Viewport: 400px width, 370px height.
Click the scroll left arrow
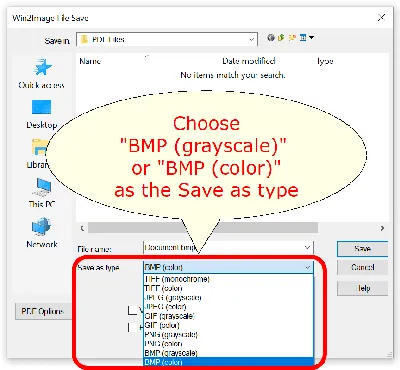pos(82,228)
